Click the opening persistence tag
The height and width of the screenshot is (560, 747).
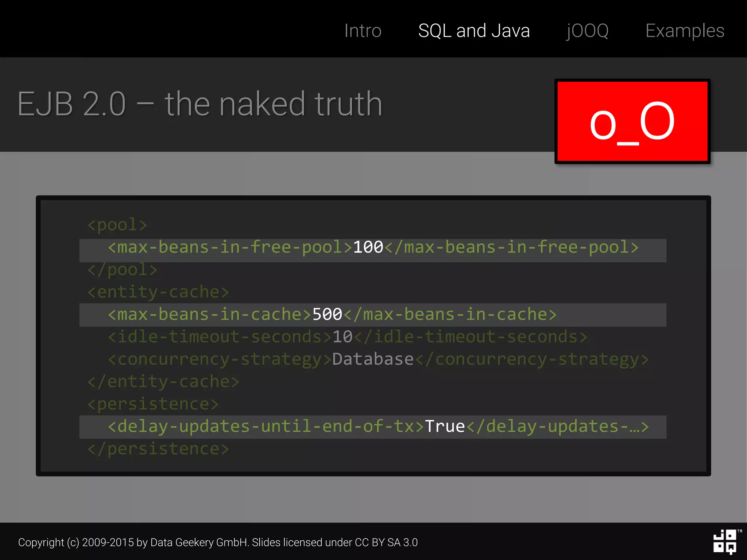153,404
